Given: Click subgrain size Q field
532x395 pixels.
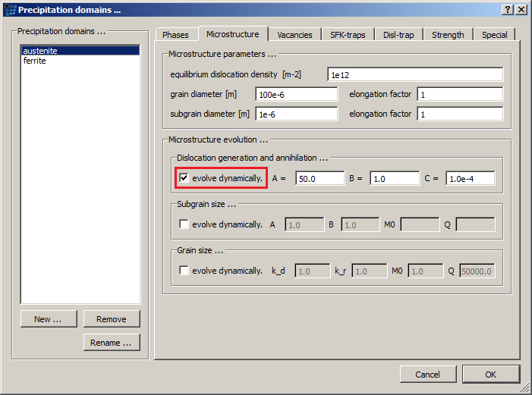Looking at the screenshot, I should [475, 224].
